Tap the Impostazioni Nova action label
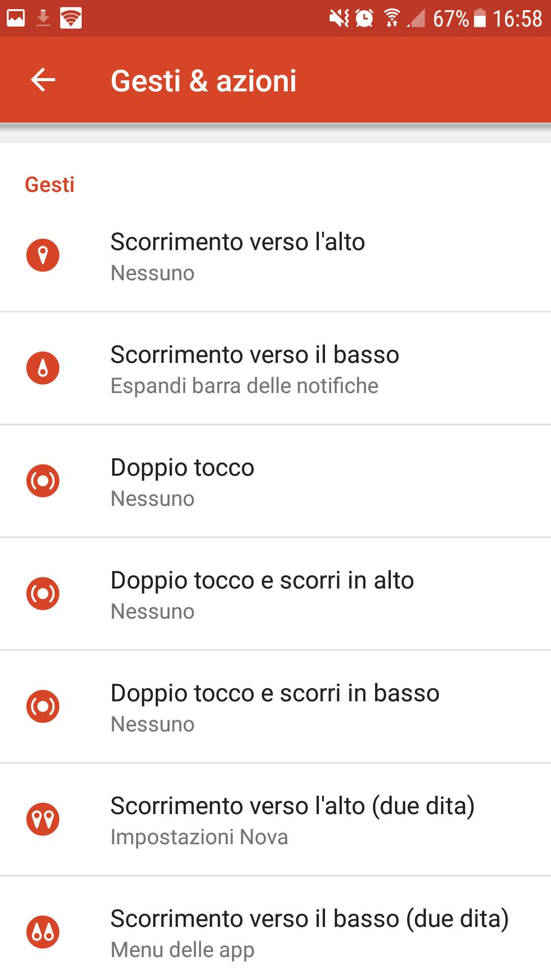The height and width of the screenshot is (980, 551). pos(199,838)
